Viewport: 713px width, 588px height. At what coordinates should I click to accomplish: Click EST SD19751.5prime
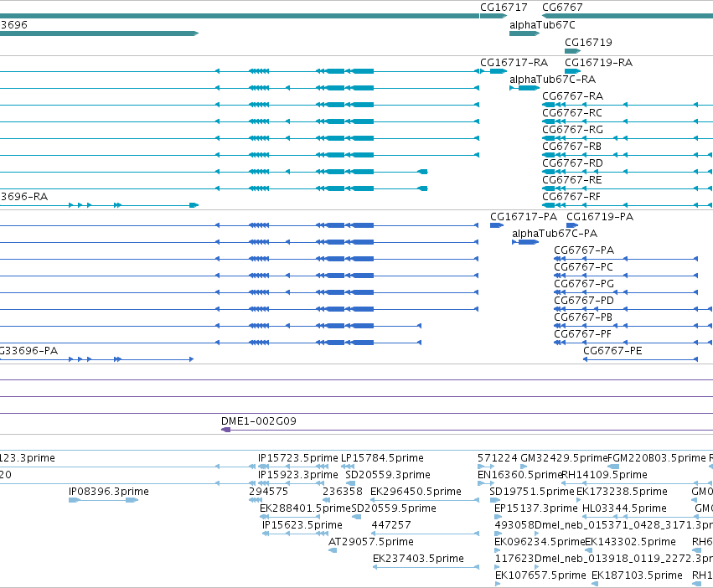[531, 492]
